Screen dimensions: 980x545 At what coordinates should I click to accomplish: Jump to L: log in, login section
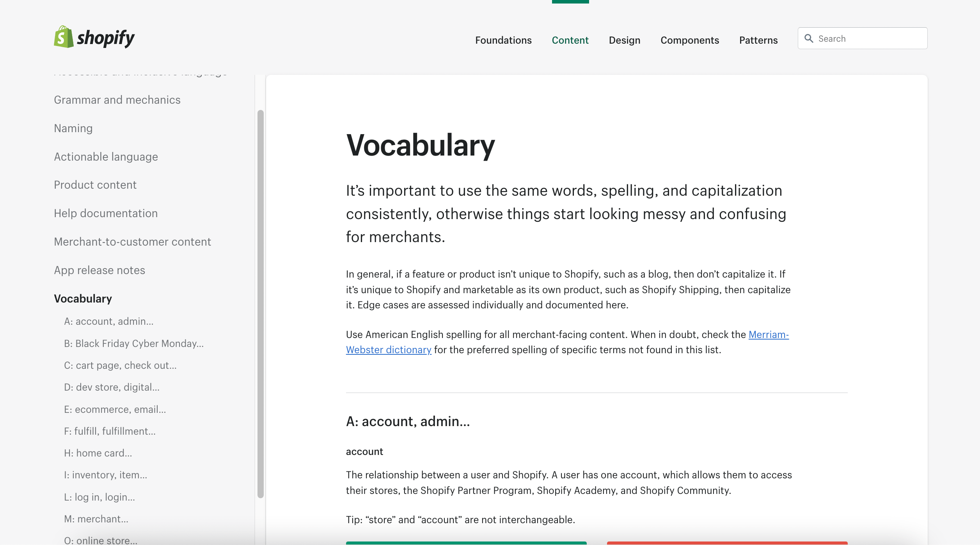pos(99,497)
